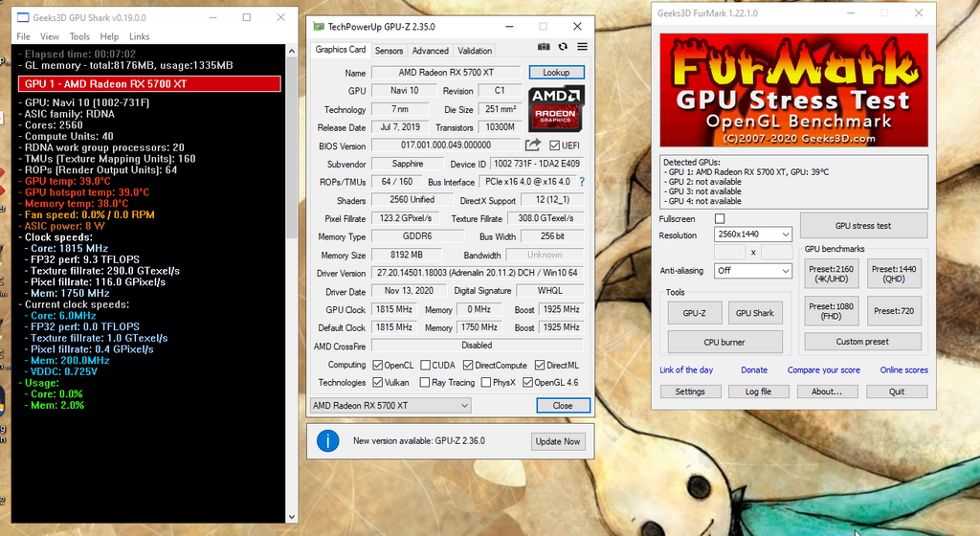This screenshot has width=980, height=536.
Task: Toggle the Vulkan checkbox
Action: [x=377, y=382]
